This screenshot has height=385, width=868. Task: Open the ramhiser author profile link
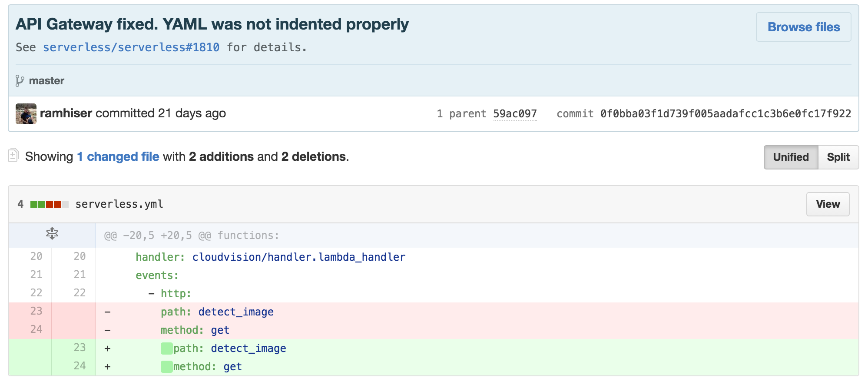click(66, 113)
